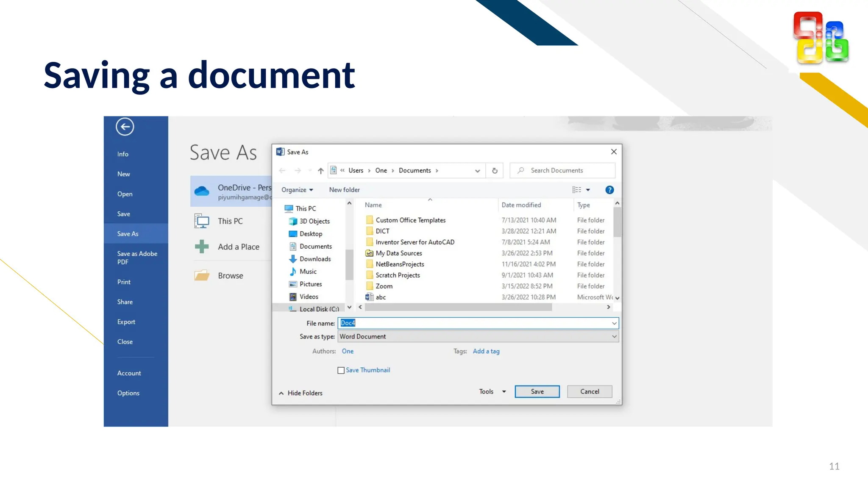Open the Organize dropdown menu
Image resolution: width=868 pixels, height=488 pixels.
click(x=297, y=190)
